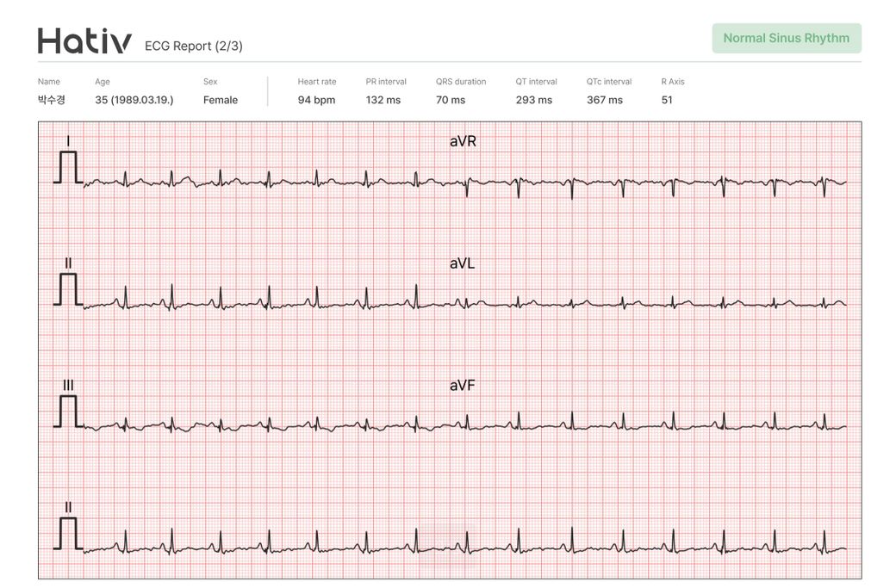This screenshot has height=588, width=896.
Task: Click the bottom rhythm strip calibration pulse
Action: pyautogui.click(x=68, y=534)
